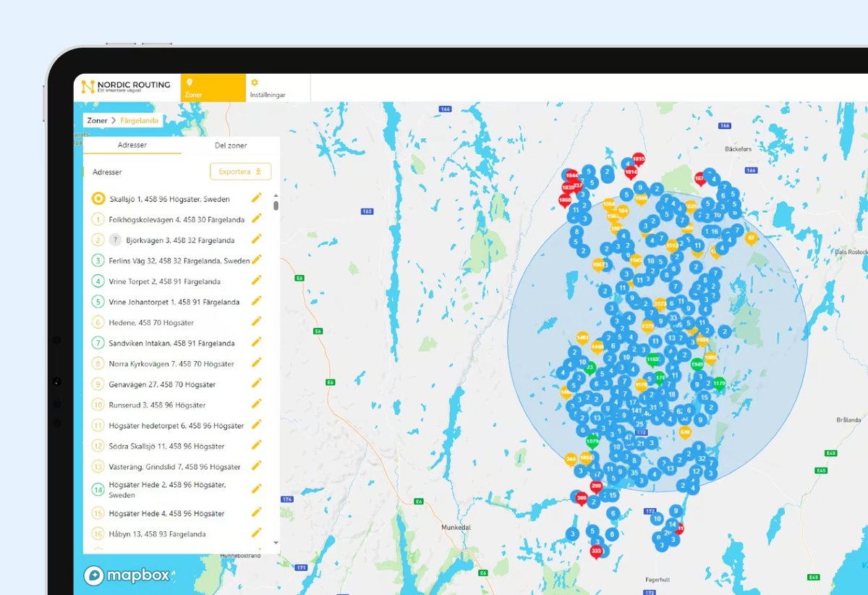Select the red map pin labeled 333

coord(596,552)
